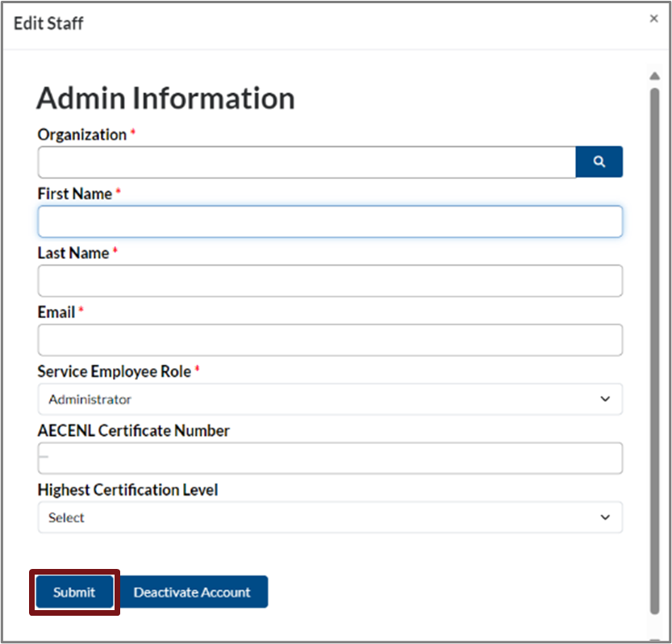Click the AECENL Certificate Number label
Viewport: 672px width, 644px height.
pos(133,431)
